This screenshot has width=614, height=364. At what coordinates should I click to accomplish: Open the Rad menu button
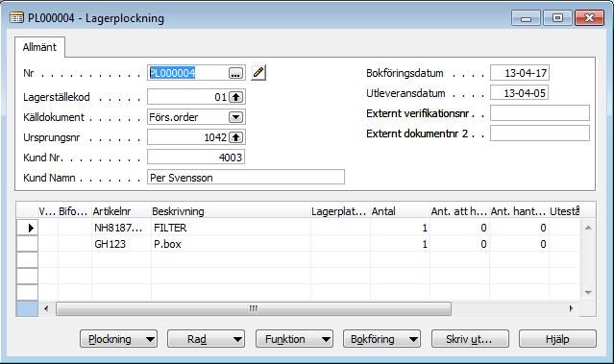[x=206, y=339]
